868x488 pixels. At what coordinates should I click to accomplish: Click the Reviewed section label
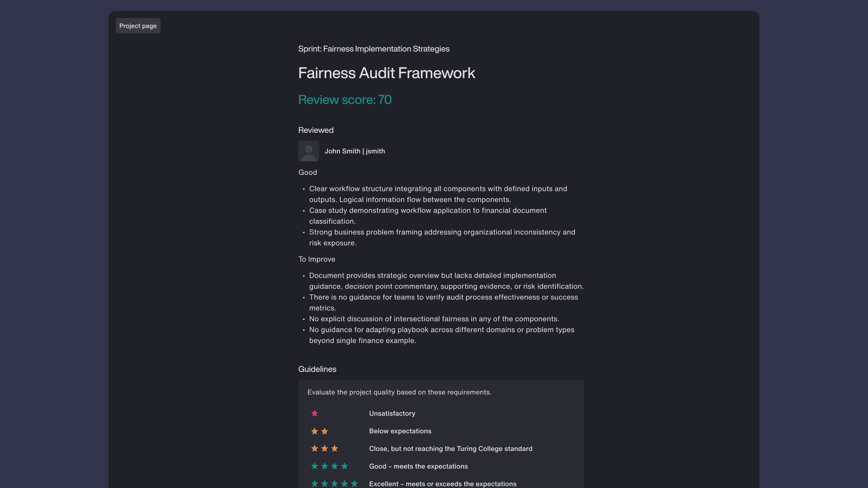[316, 130]
